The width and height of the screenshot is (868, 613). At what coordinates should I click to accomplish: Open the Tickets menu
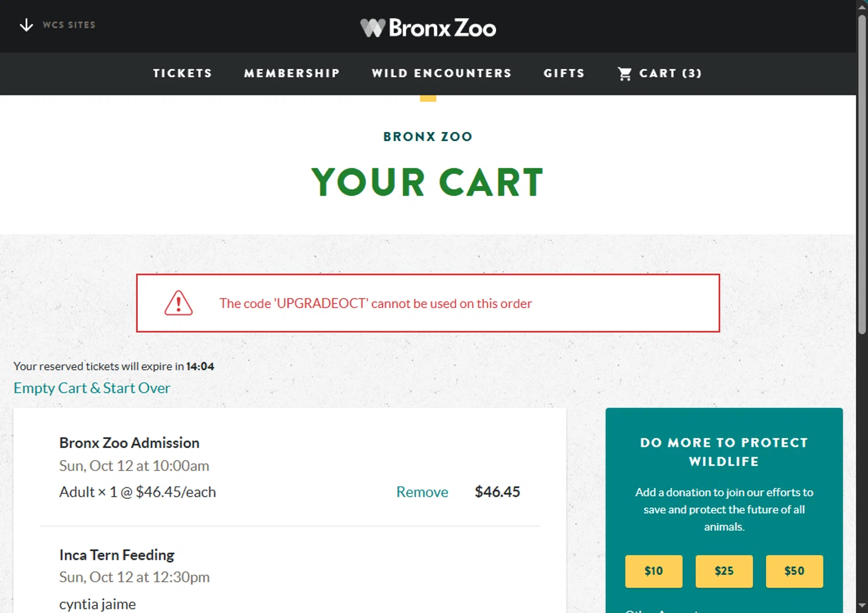click(182, 74)
